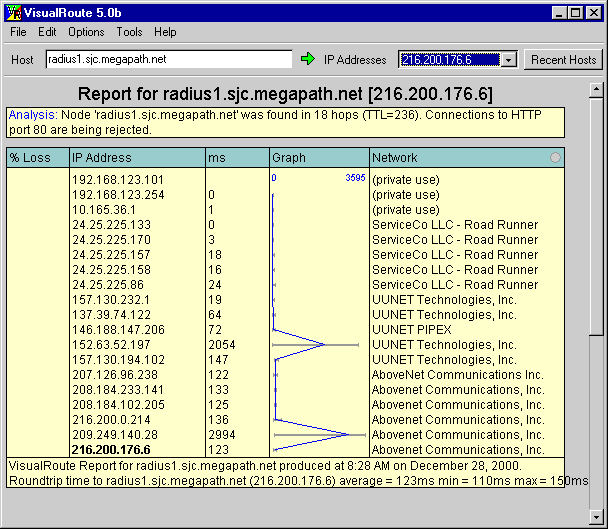Open the File menu
Screen dimensions: 608x529
pos(18,32)
